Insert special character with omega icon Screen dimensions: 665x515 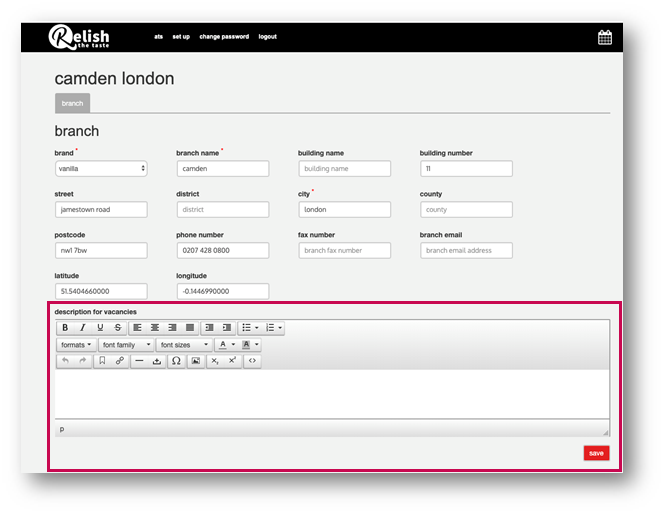tap(175, 361)
